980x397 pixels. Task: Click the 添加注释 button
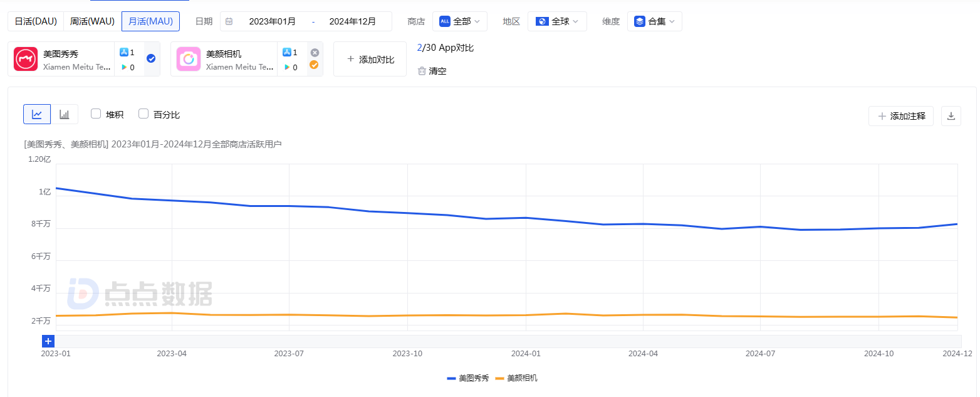pos(900,116)
